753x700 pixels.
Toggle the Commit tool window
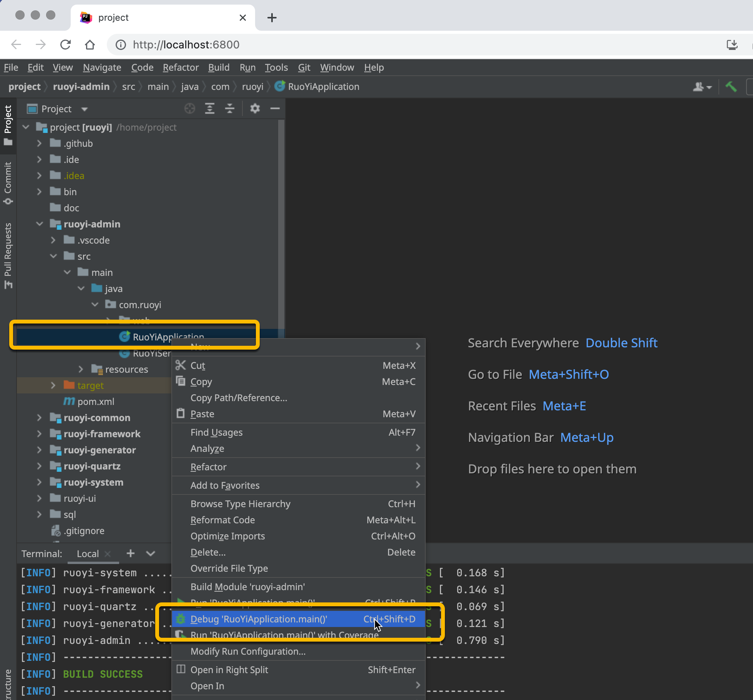8,182
